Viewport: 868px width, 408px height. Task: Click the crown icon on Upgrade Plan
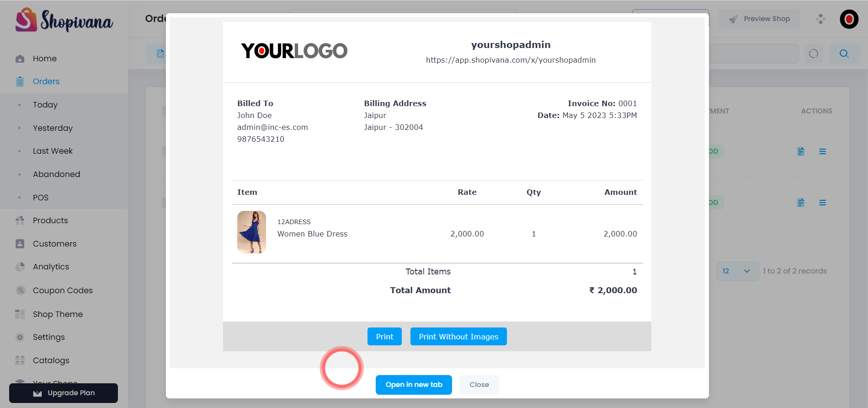coord(37,393)
